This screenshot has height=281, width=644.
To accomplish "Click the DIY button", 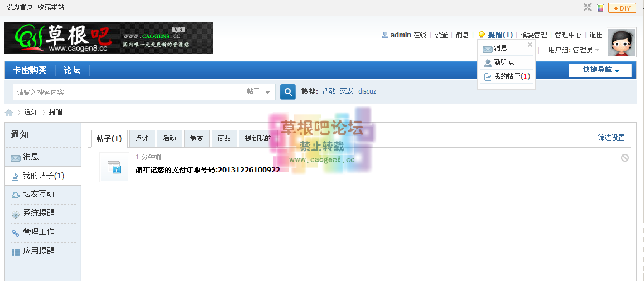I will coord(622,8).
